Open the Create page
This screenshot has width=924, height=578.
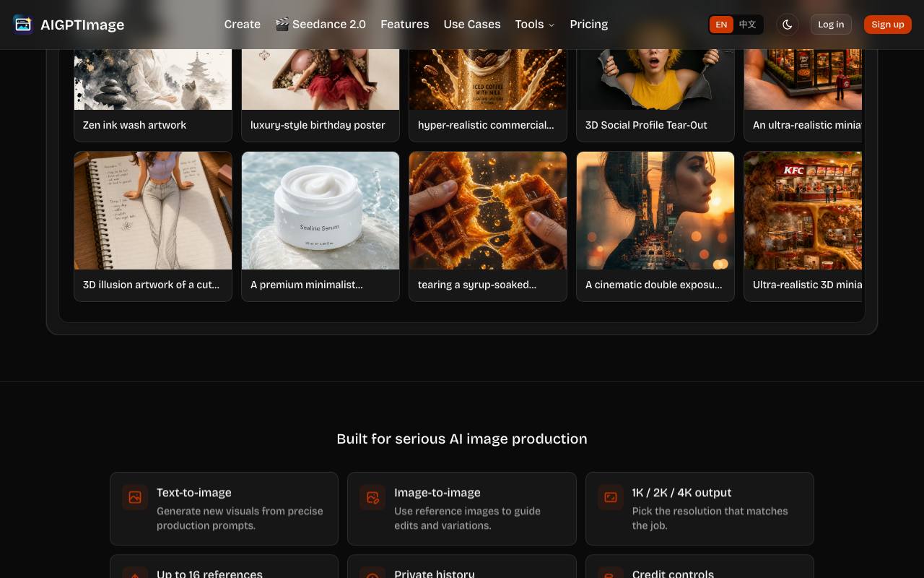click(243, 25)
